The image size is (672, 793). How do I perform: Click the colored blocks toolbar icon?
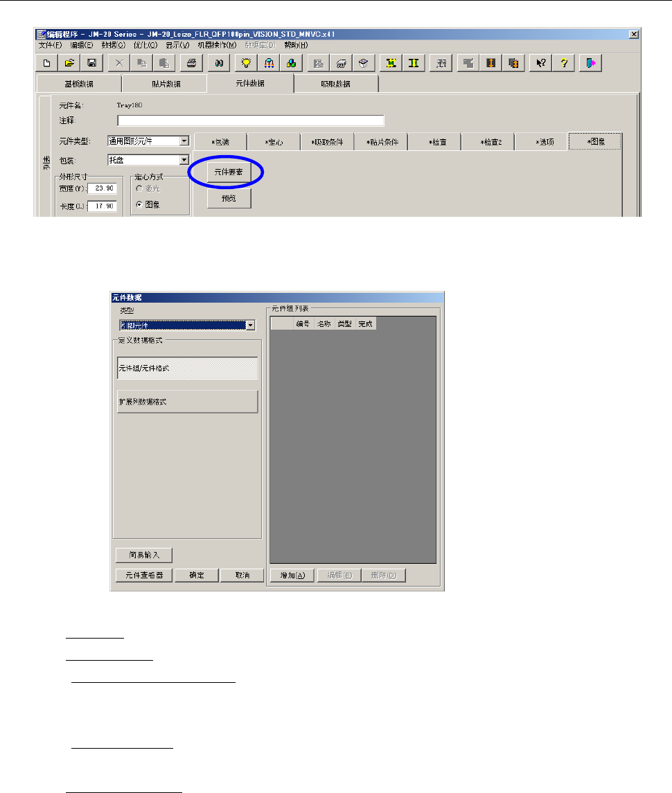click(291, 63)
